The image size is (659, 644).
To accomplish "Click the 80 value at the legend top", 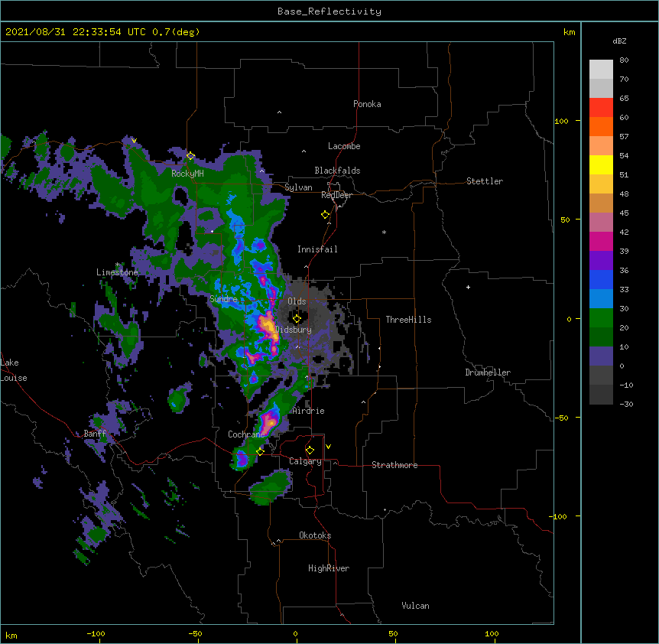I will (624, 60).
